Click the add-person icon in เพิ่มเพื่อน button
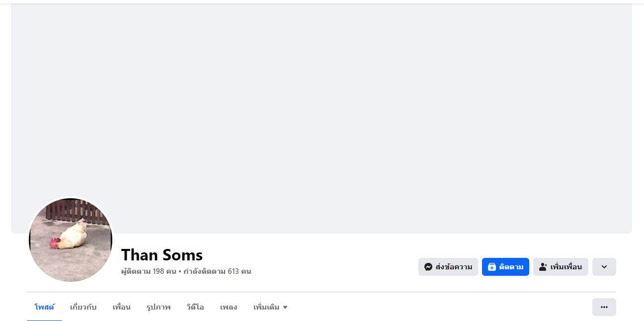 (x=543, y=267)
